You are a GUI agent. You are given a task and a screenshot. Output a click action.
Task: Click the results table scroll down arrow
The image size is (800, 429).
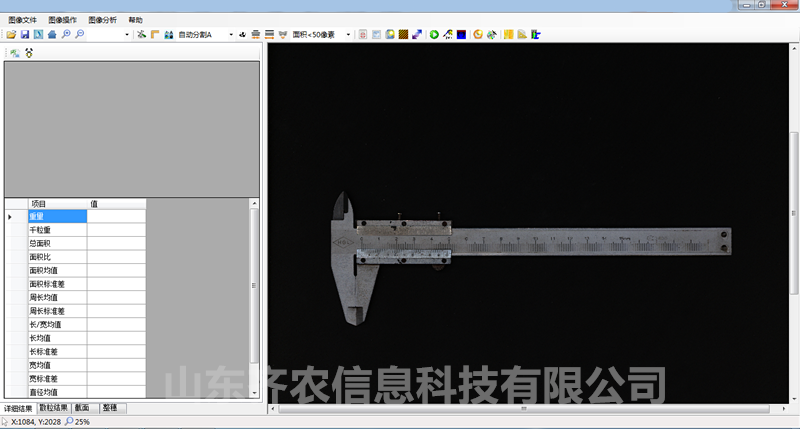click(x=254, y=393)
